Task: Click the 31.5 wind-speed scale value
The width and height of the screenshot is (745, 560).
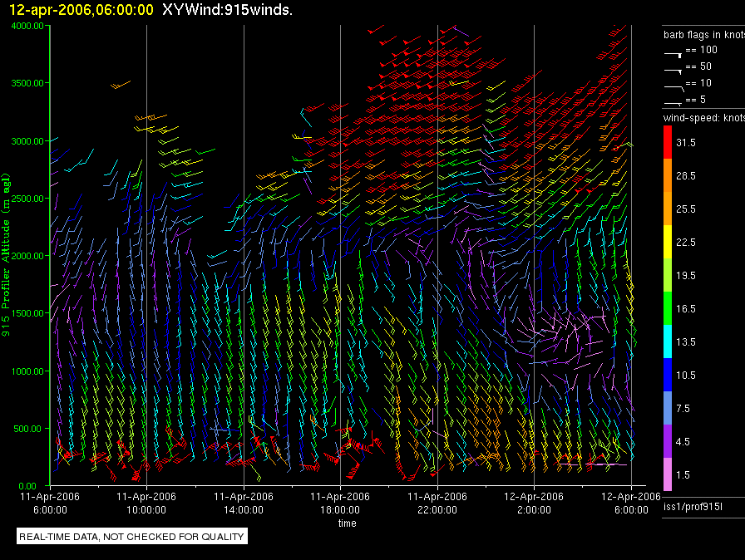Action: click(686, 143)
